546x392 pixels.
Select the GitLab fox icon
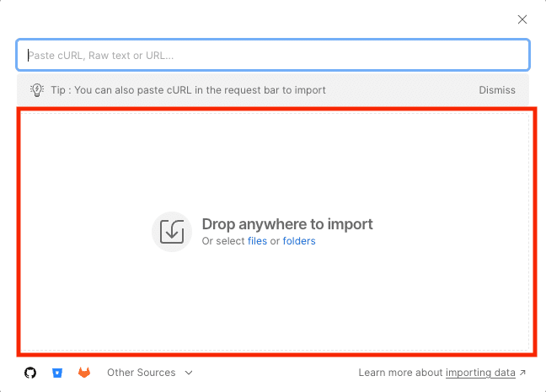tap(84, 373)
